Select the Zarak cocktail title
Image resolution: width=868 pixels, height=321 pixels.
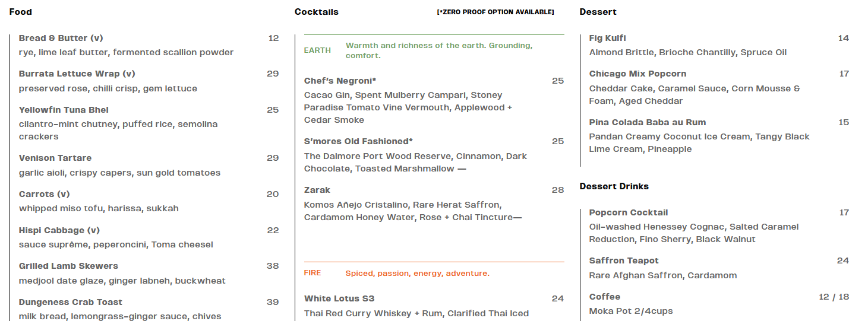coord(317,190)
